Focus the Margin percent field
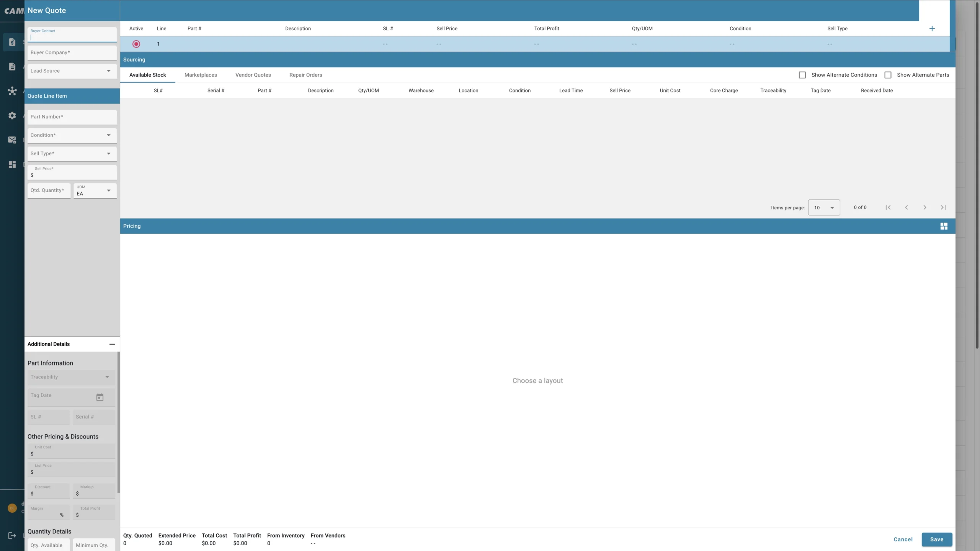This screenshot has height=551, width=980. pyautogui.click(x=49, y=512)
